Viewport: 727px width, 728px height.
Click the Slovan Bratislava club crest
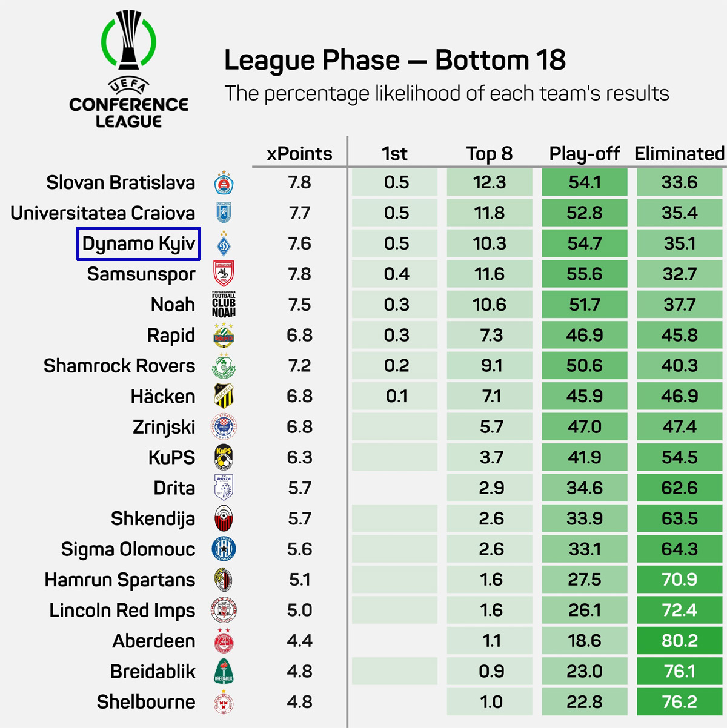[224, 183]
